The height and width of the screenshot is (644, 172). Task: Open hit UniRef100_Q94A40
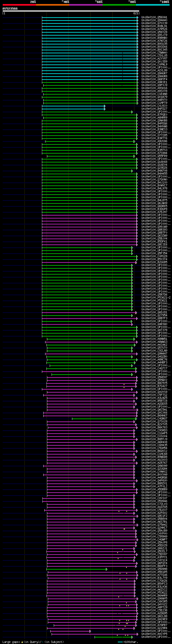coord(154,20)
